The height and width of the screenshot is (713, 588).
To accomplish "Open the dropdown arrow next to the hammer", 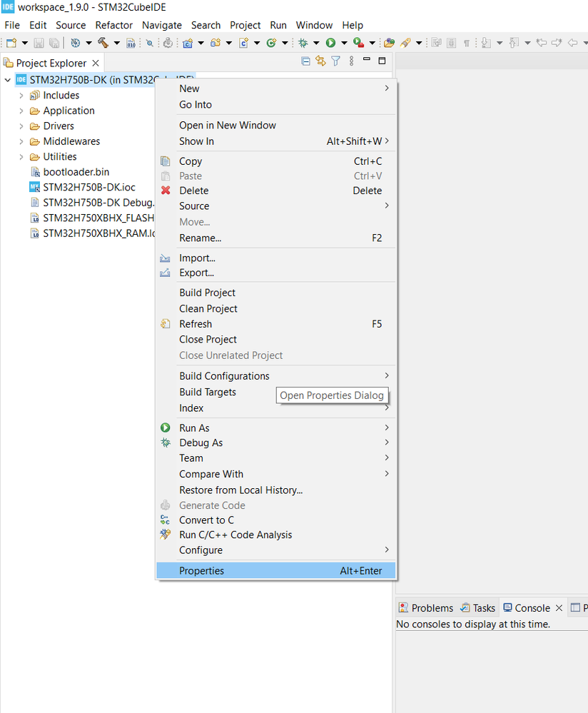I will tap(116, 44).
